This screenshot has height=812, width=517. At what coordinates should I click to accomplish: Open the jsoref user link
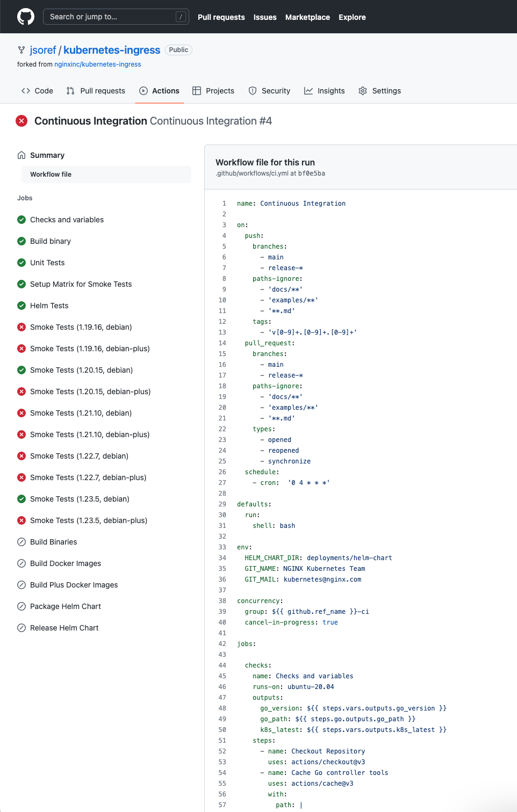tap(43, 50)
